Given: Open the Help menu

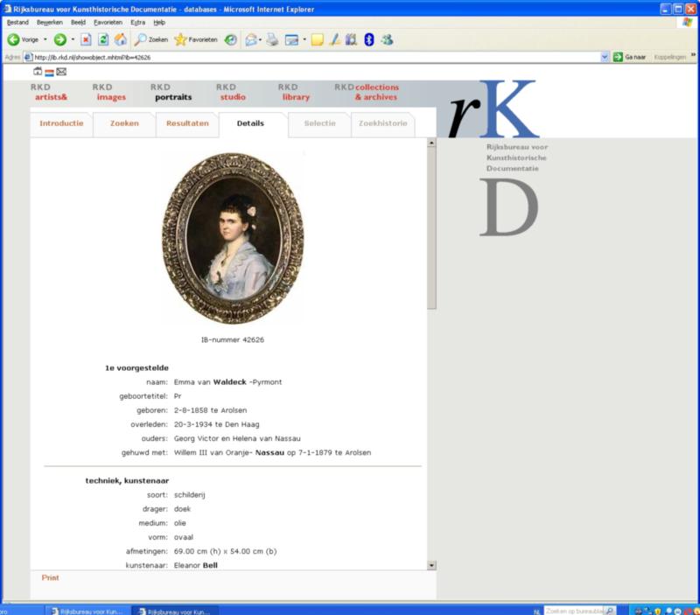Looking at the screenshot, I should coord(159,23).
